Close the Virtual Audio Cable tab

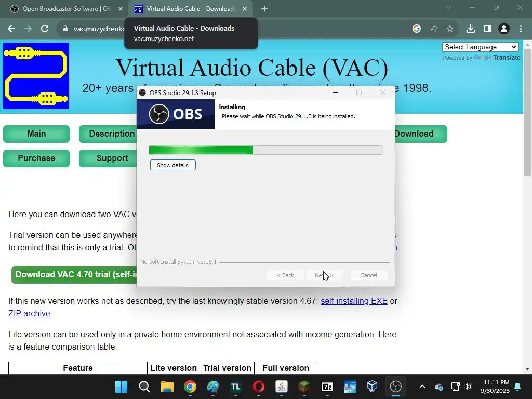tap(245, 9)
